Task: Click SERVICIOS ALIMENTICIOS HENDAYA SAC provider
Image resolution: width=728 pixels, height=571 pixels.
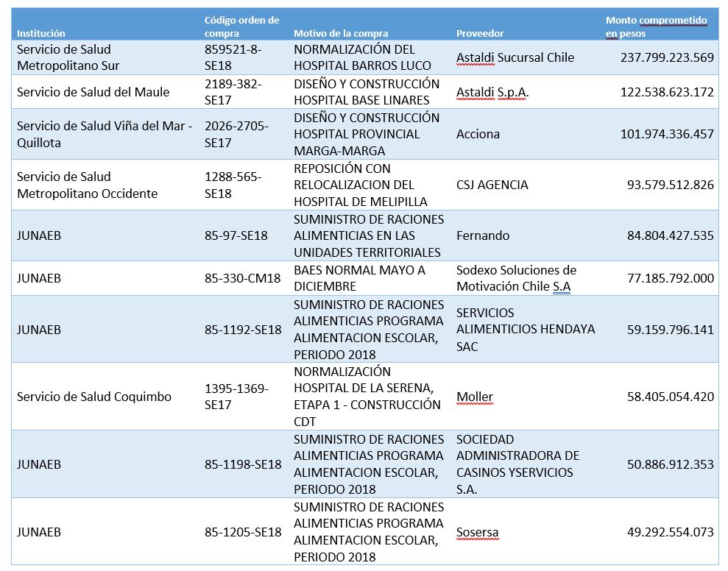Action: click(526, 330)
